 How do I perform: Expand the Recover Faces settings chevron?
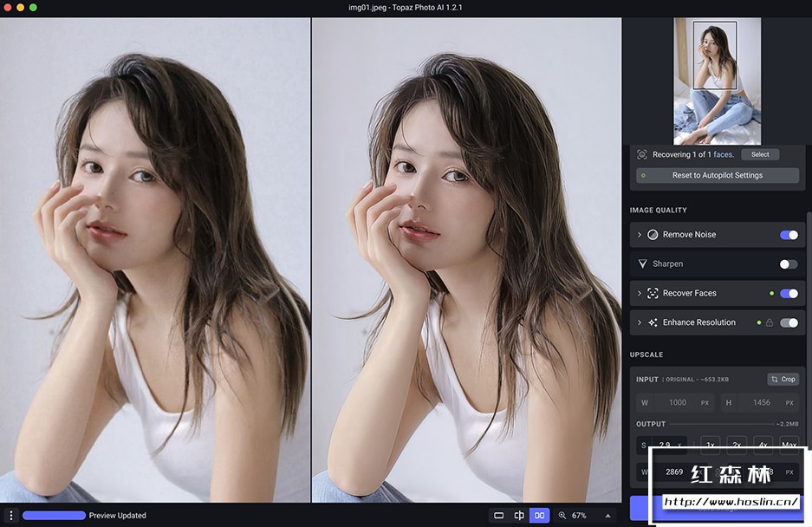(639, 293)
